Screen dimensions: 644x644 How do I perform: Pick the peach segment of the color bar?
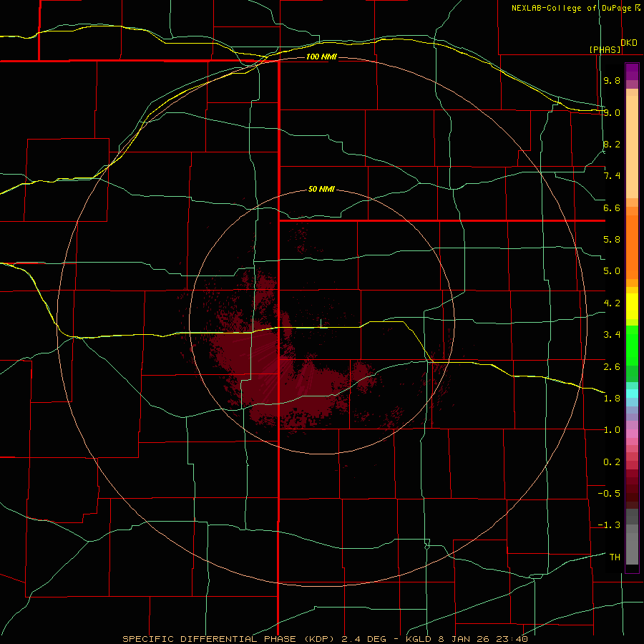(x=632, y=147)
